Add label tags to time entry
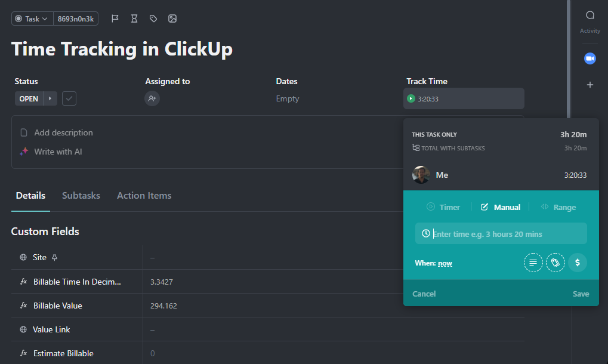 point(555,263)
